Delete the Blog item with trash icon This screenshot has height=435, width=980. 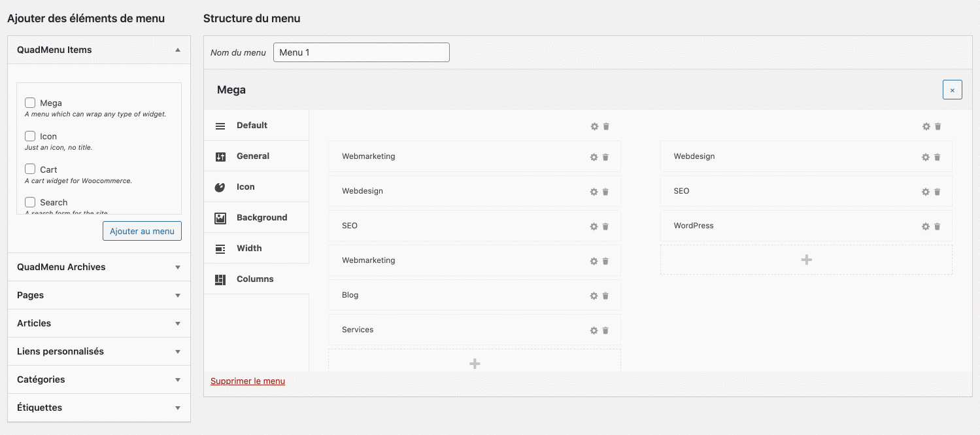pos(605,296)
